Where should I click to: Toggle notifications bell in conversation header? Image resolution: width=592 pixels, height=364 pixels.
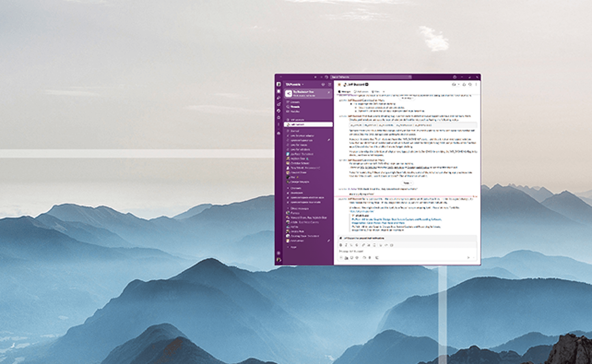(464, 84)
